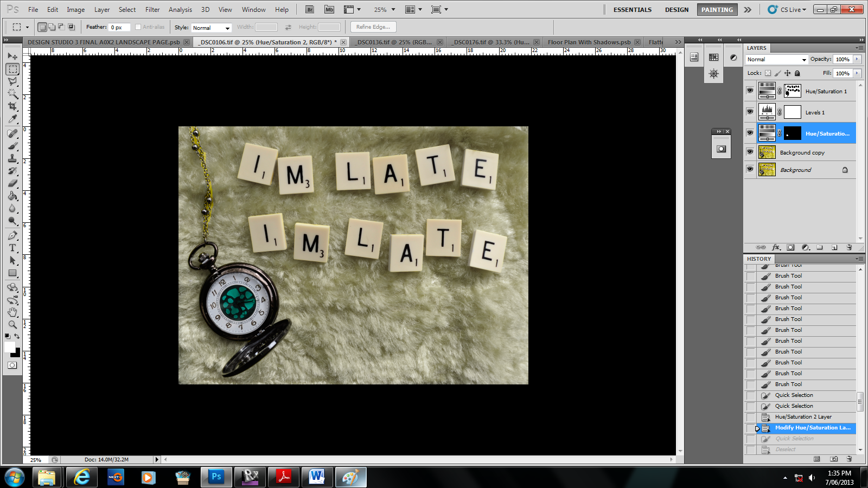Hide the Levels 1 layer

(x=750, y=112)
